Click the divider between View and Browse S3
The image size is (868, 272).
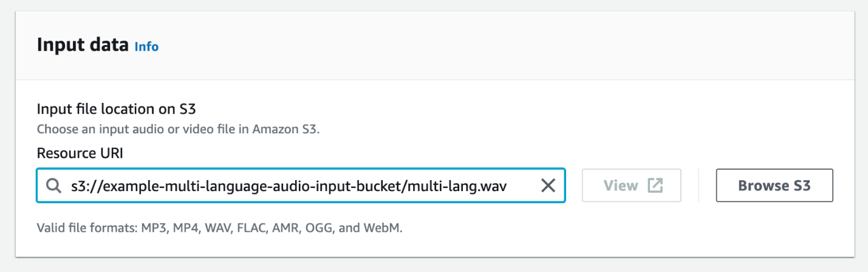click(699, 186)
